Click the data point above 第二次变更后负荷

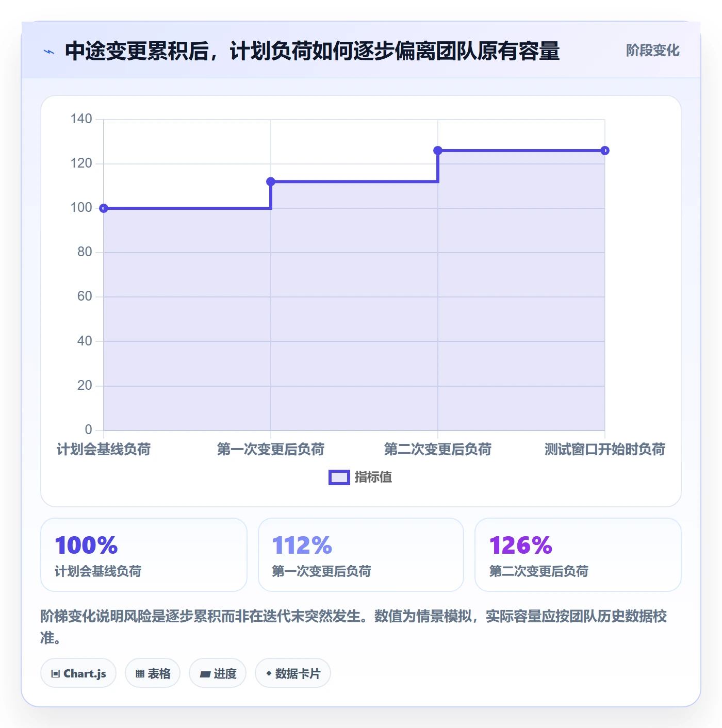(438, 151)
